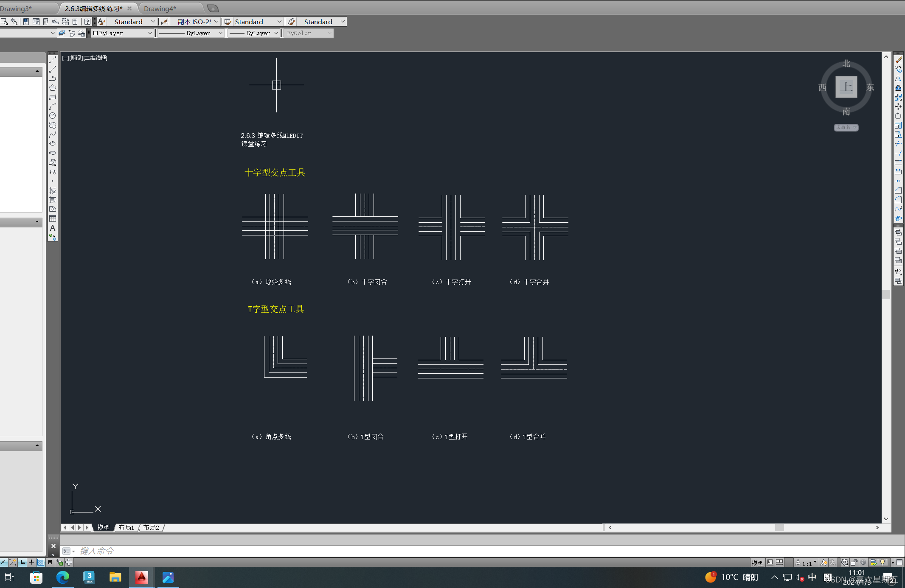
Task: Select the Line draw tool
Action: click(53, 60)
